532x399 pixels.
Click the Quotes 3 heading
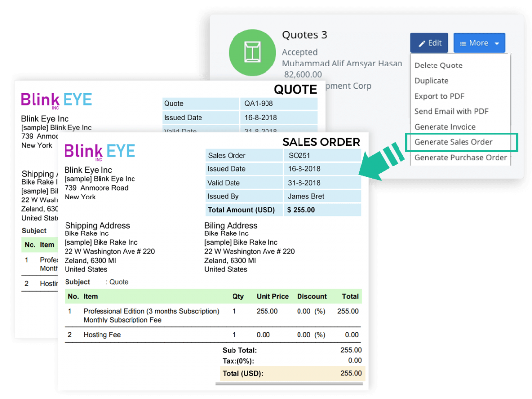pyautogui.click(x=304, y=34)
